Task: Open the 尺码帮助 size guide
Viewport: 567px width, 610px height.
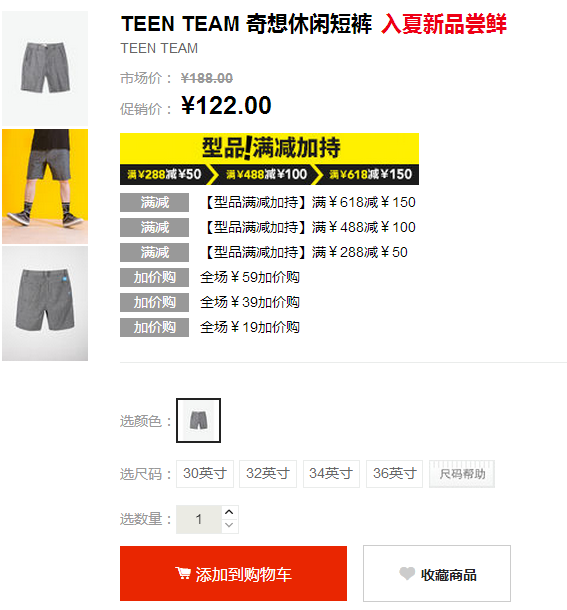Action: point(462,473)
